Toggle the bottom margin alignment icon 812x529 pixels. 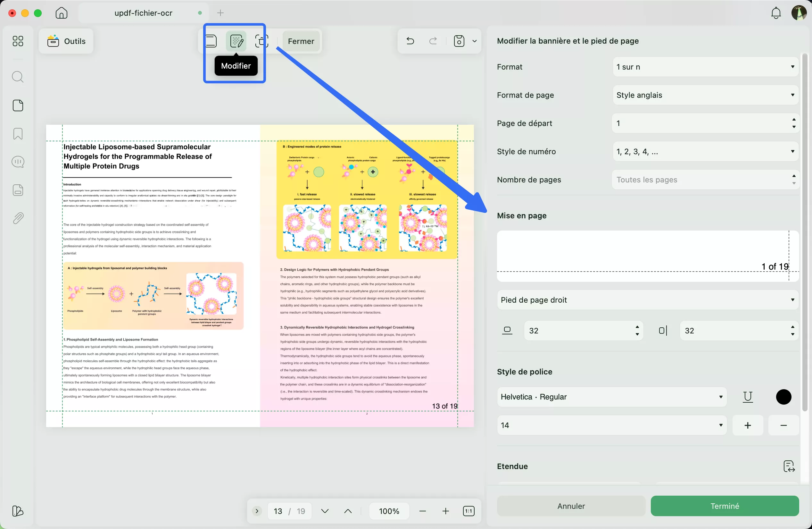pyautogui.click(x=508, y=330)
